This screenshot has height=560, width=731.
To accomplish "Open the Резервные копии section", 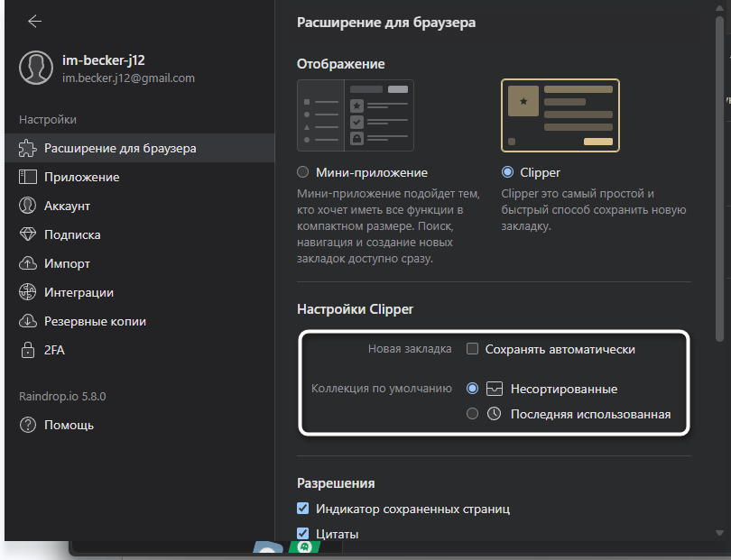I will pyautogui.click(x=140, y=321).
